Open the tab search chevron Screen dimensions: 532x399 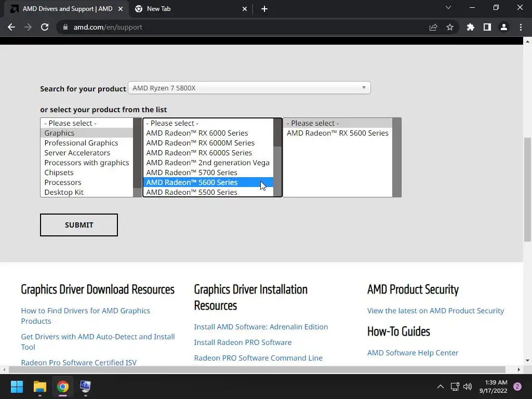[448, 7]
